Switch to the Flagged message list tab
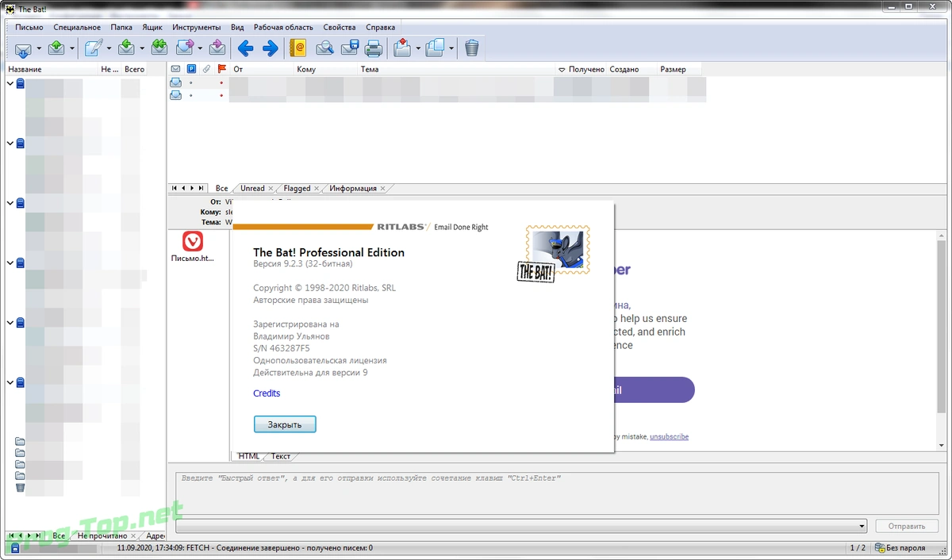Image resolution: width=952 pixels, height=560 pixels. (x=297, y=188)
